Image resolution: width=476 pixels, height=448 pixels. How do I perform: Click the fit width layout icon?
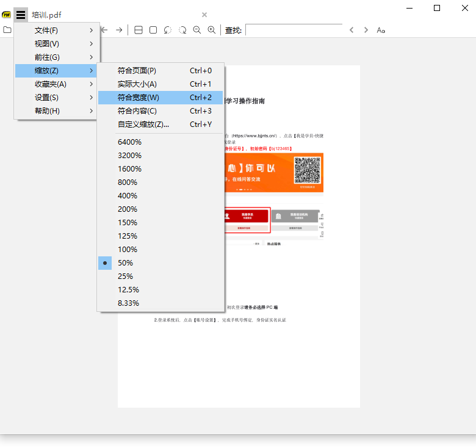[139, 30]
